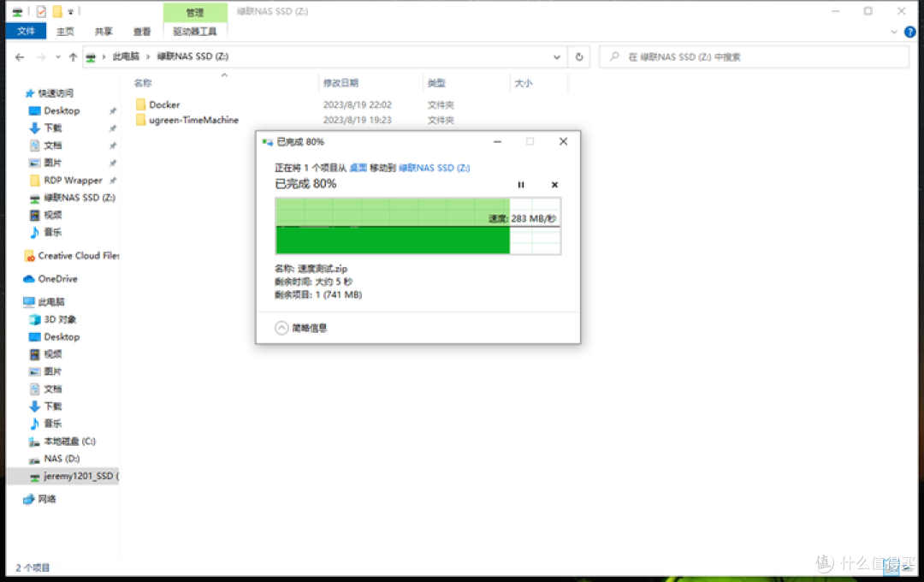Open recent locations dropdown arrow

click(x=58, y=57)
